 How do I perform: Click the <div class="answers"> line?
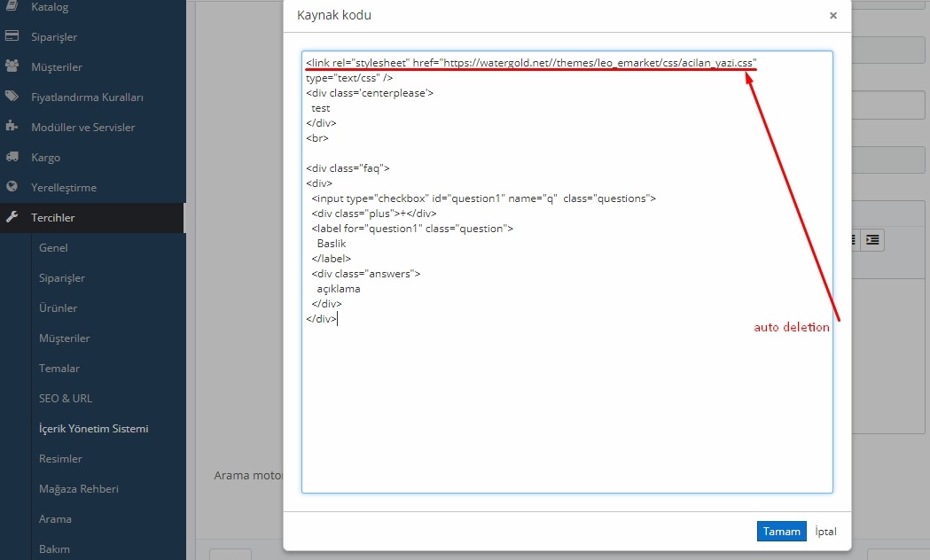pyautogui.click(x=366, y=274)
